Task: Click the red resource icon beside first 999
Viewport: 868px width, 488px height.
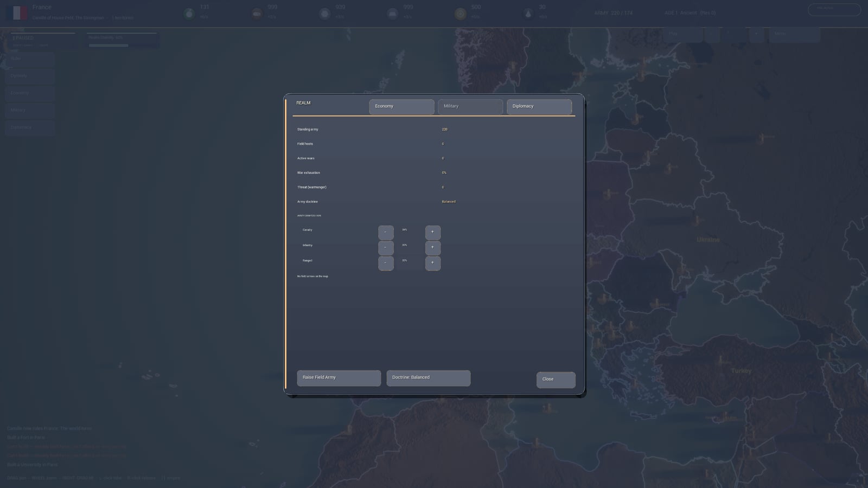Action: click(257, 14)
